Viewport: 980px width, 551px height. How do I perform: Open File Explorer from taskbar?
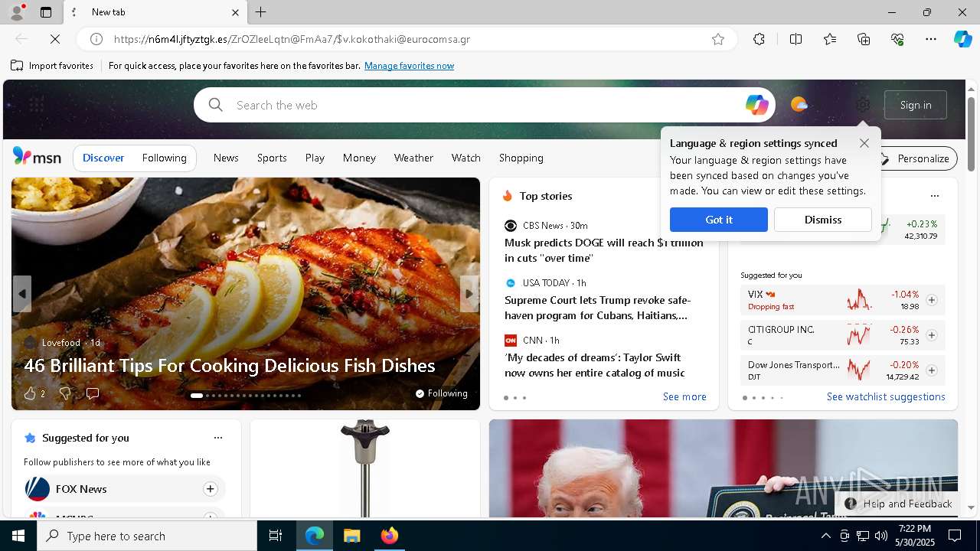[351, 536]
